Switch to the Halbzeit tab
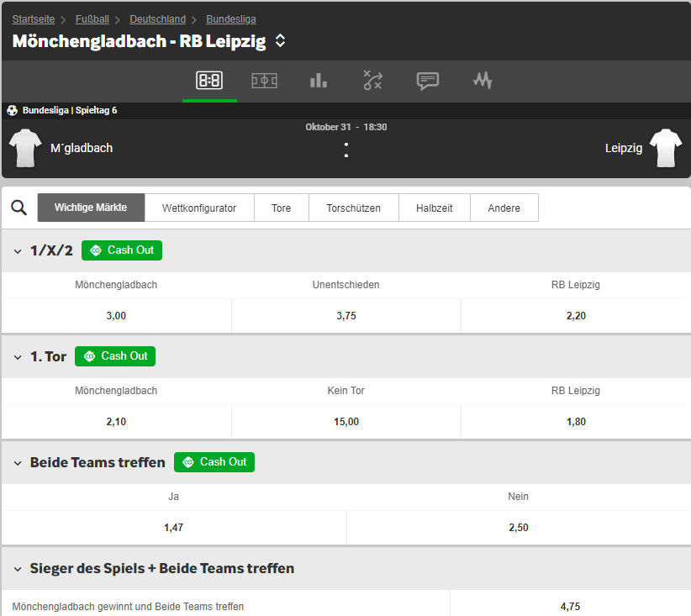The width and height of the screenshot is (691, 616). pyautogui.click(x=435, y=208)
